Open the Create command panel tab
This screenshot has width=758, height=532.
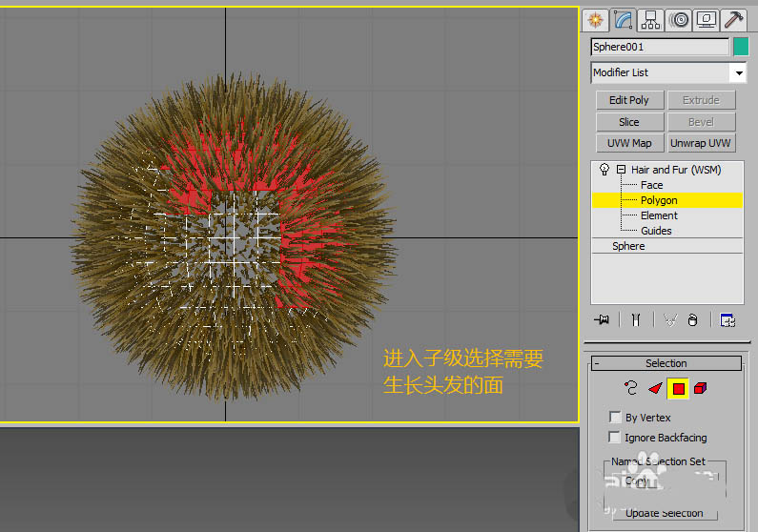(x=595, y=20)
